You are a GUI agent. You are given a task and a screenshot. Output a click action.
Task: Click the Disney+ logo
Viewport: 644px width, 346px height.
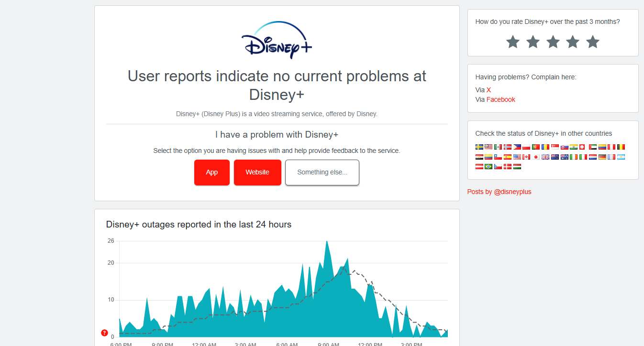click(277, 40)
